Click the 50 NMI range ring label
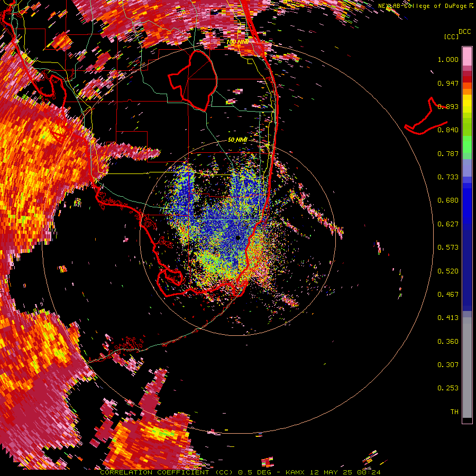 [237, 140]
